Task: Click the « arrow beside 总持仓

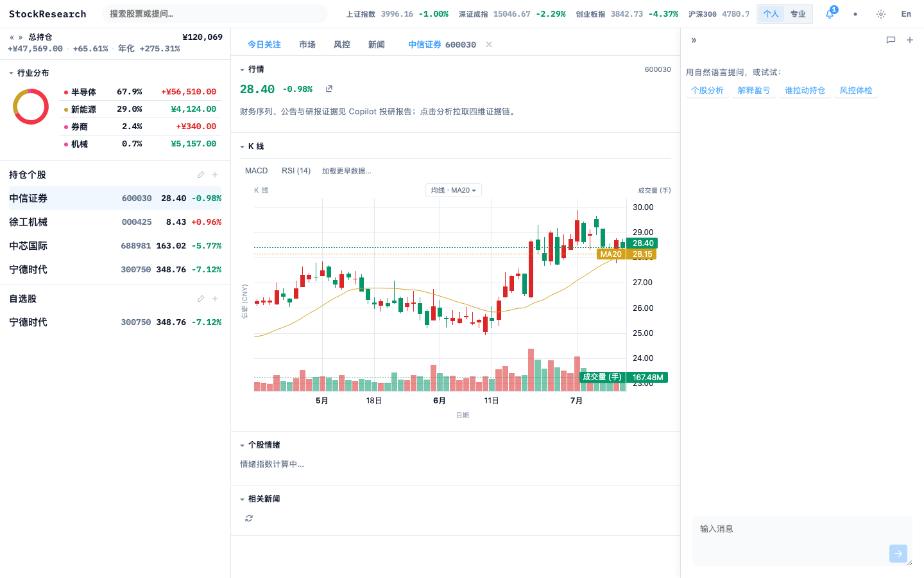Action: click(x=12, y=37)
